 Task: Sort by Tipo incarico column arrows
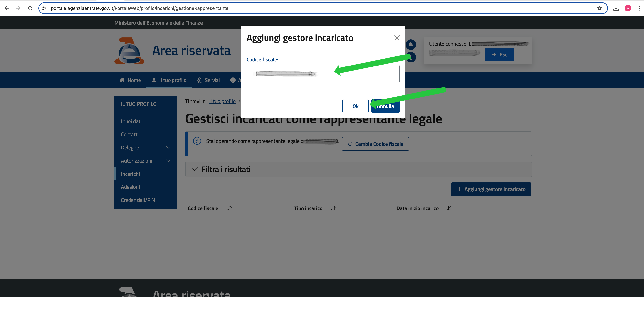coord(333,208)
